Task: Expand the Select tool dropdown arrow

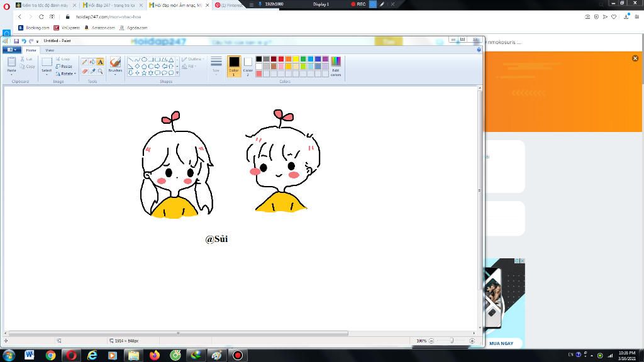Action: [47, 74]
